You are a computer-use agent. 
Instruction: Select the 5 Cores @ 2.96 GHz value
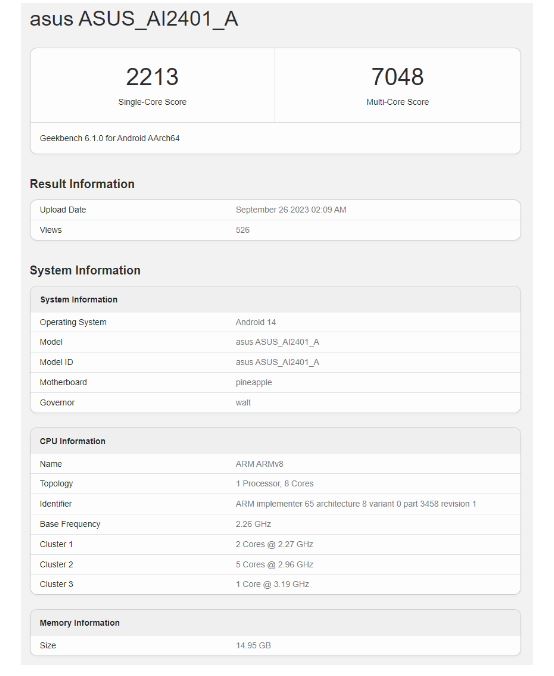coord(274,565)
